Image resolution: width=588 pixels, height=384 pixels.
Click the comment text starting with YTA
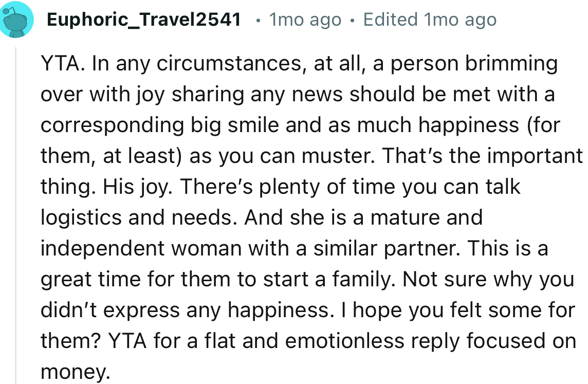[x=57, y=63]
